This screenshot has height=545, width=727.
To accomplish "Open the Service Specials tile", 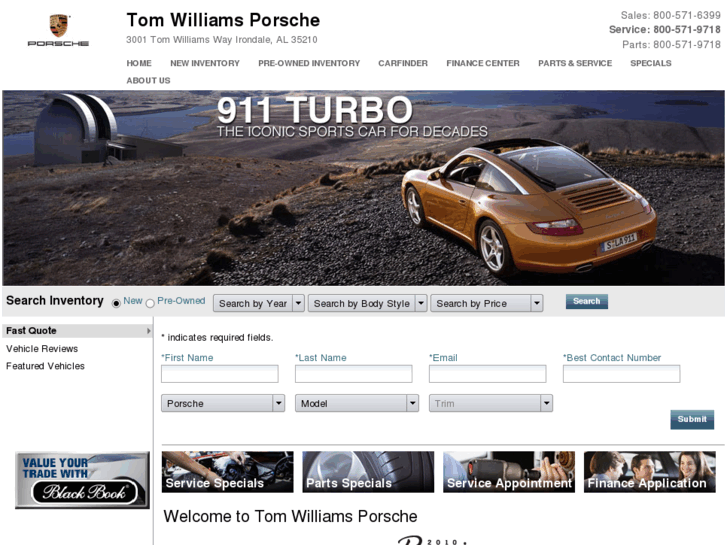I will (228, 472).
